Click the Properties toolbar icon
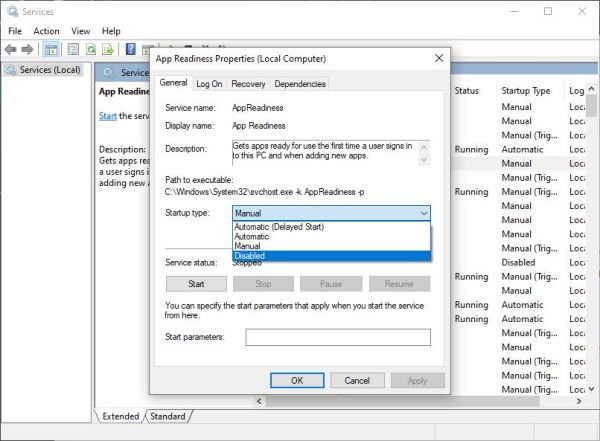This screenshot has height=441, width=600. click(73, 49)
